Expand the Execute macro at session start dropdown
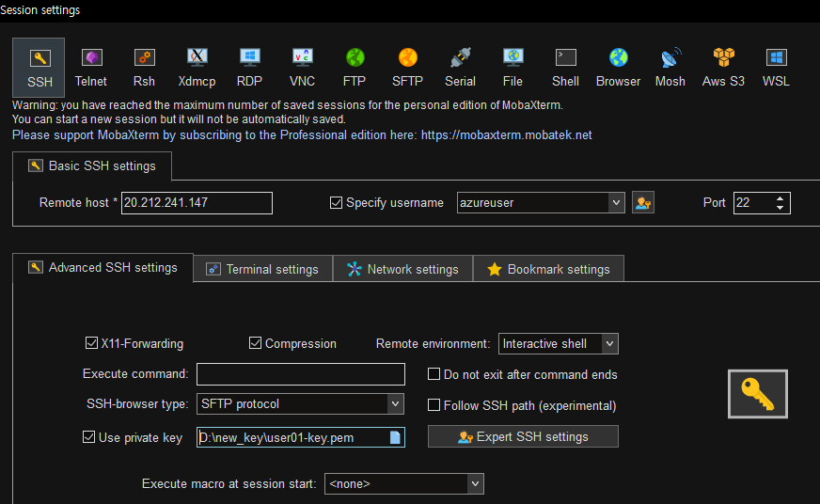 (x=475, y=483)
